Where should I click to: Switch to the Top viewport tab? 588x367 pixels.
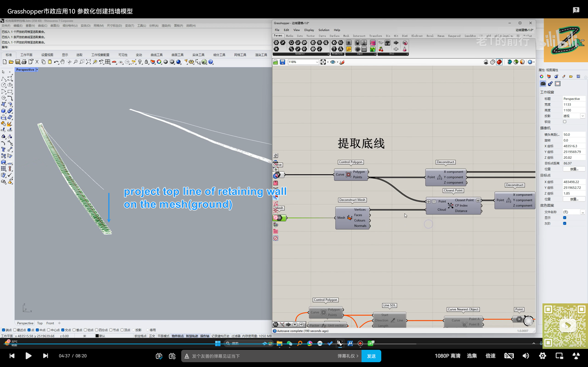[40, 323]
